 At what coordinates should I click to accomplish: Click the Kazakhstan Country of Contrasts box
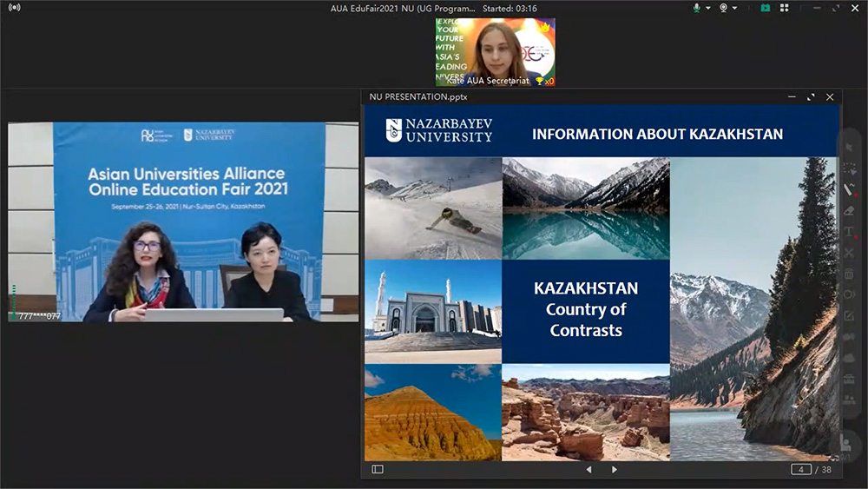pyautogui.click(x=586, y=311)
